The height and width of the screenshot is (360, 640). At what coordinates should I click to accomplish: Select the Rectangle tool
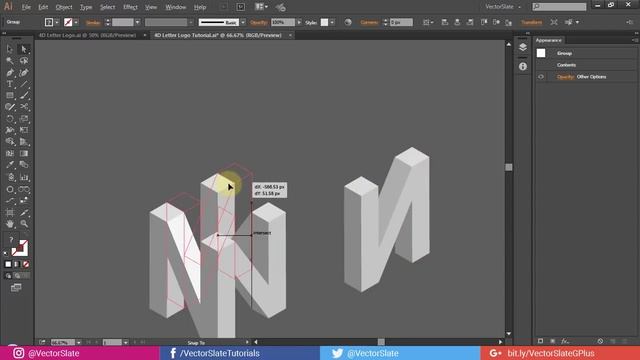(10, 96)
